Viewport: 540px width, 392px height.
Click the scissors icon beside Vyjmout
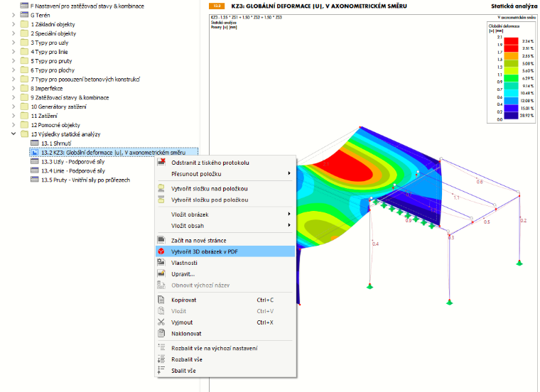click(x=161, y=322)
